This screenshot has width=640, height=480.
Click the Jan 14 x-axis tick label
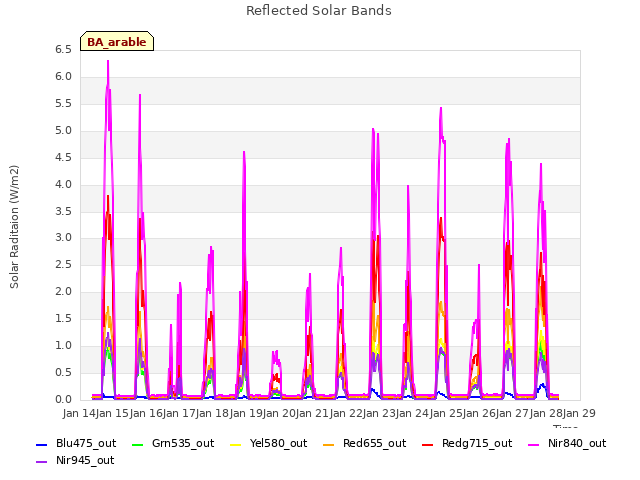pos(79,413)
